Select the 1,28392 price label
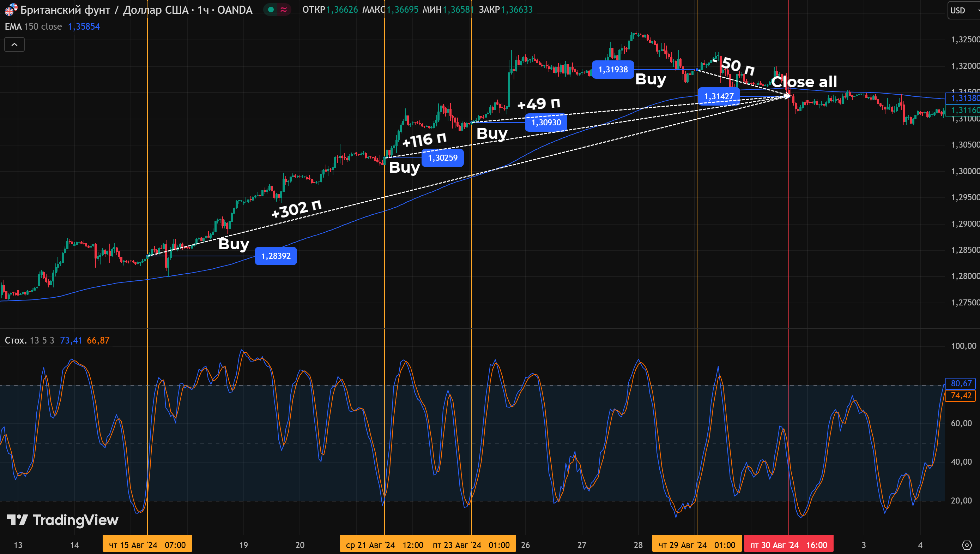Viewport: 980px width, 554px height. pos(276,256)
